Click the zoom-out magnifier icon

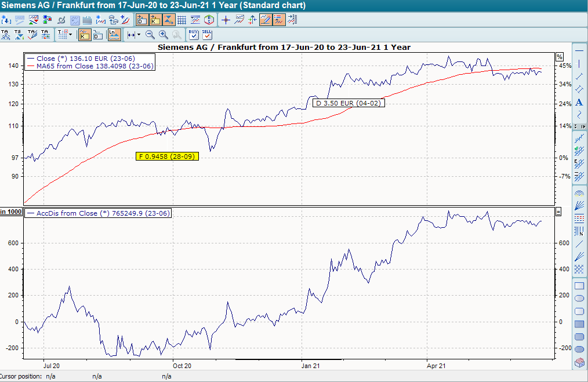(150, 35)
